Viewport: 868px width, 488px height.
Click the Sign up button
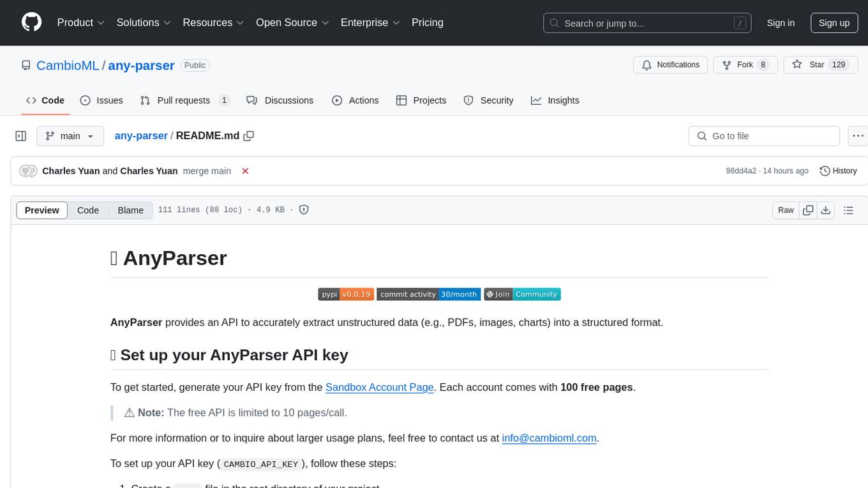834,23
